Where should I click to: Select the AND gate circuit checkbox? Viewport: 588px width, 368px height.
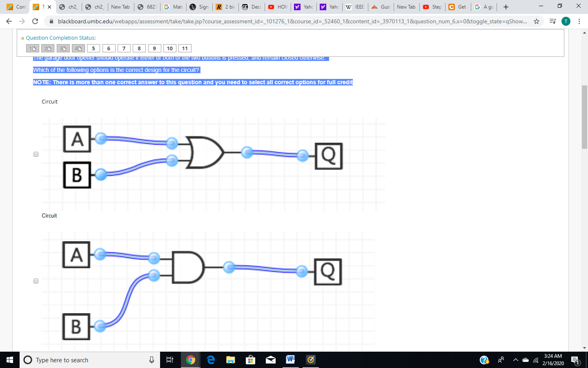point(36,281)
